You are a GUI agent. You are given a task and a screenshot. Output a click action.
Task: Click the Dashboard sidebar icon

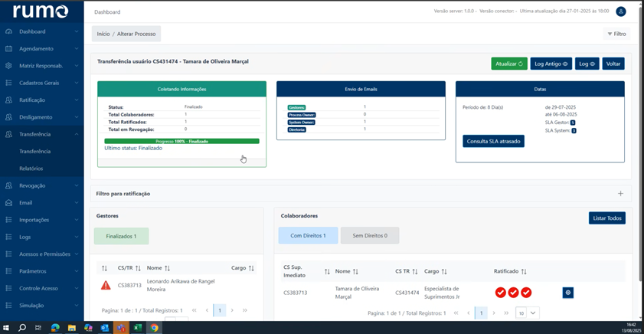(x=8, y=31)
